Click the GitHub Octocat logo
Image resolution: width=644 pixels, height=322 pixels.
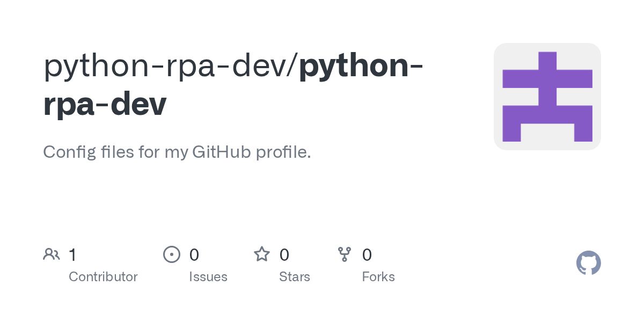point(588,263)
